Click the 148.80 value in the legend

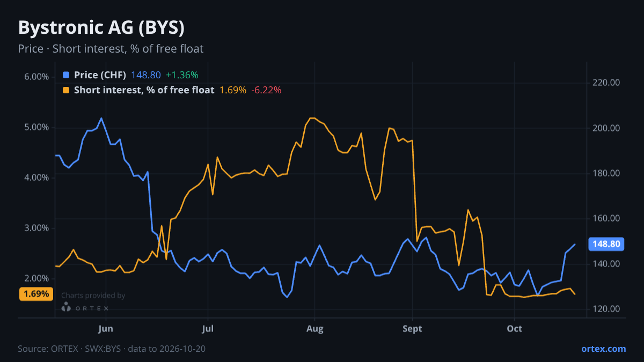(x=146, y=75)
